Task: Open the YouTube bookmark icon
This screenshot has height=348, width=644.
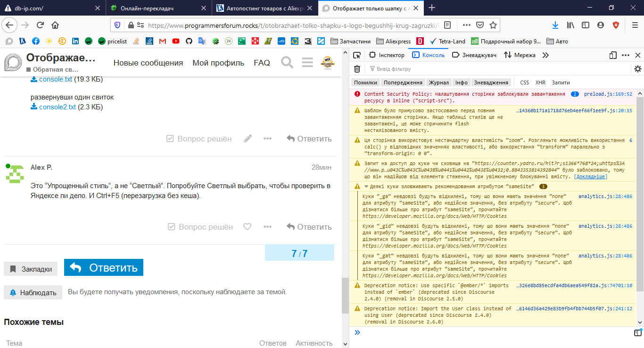Action: coord(176,41)
